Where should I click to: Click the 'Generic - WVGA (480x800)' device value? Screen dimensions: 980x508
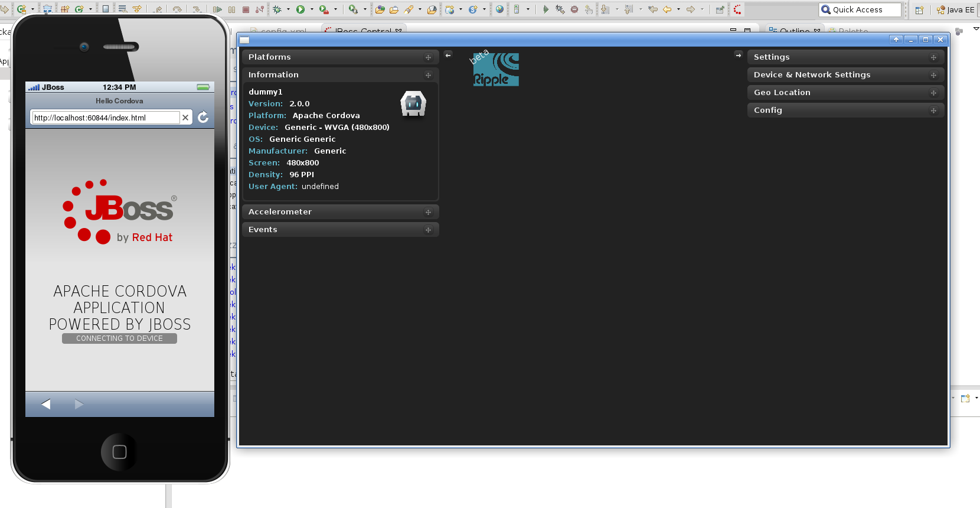click(337, 128)
